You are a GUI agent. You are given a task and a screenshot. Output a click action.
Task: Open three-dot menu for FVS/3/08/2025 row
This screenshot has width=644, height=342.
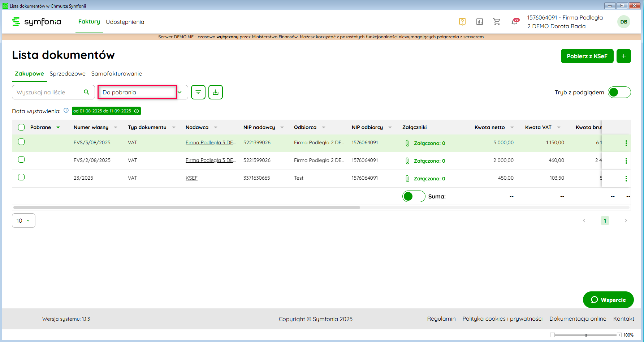coord(626,143)
